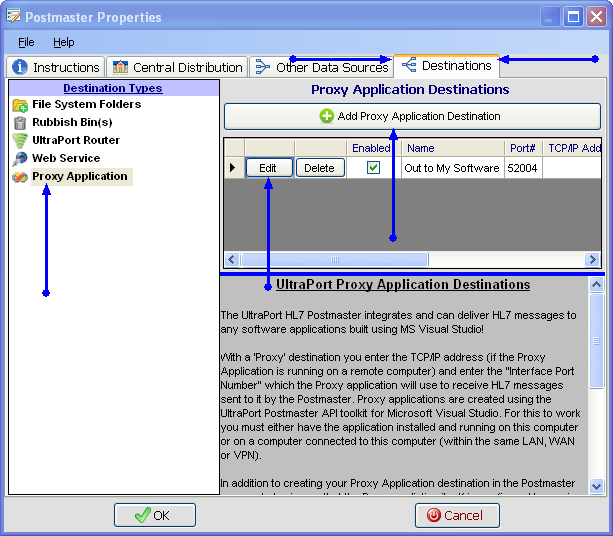Uncheck Enabled for Out to My Software
The height and width of the screenshot is (536, 613).
pyautogui.click(x=373, y=168)
